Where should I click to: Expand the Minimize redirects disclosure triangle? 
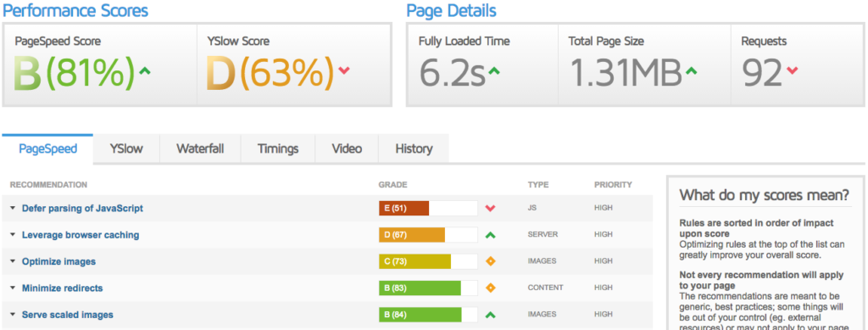coord(13,288)
